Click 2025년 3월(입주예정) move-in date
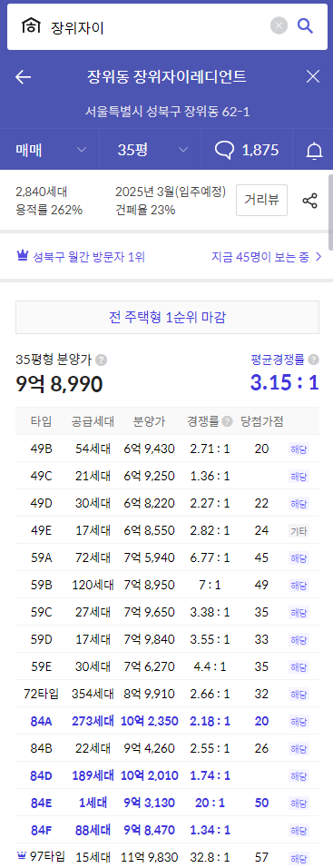This screenshot has height=868, width=333. 171,192
